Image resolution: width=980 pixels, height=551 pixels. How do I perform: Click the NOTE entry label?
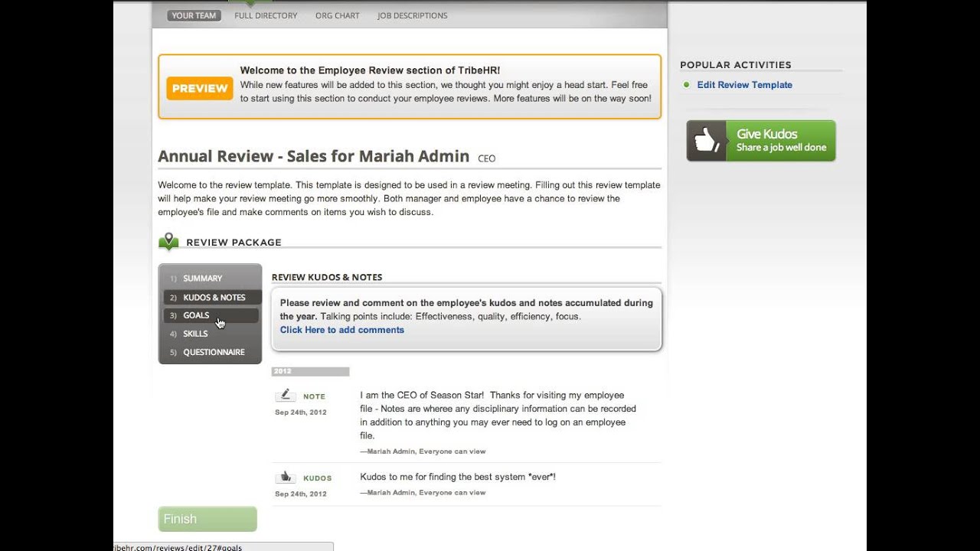pyautogui.click(x=314, y=396)
